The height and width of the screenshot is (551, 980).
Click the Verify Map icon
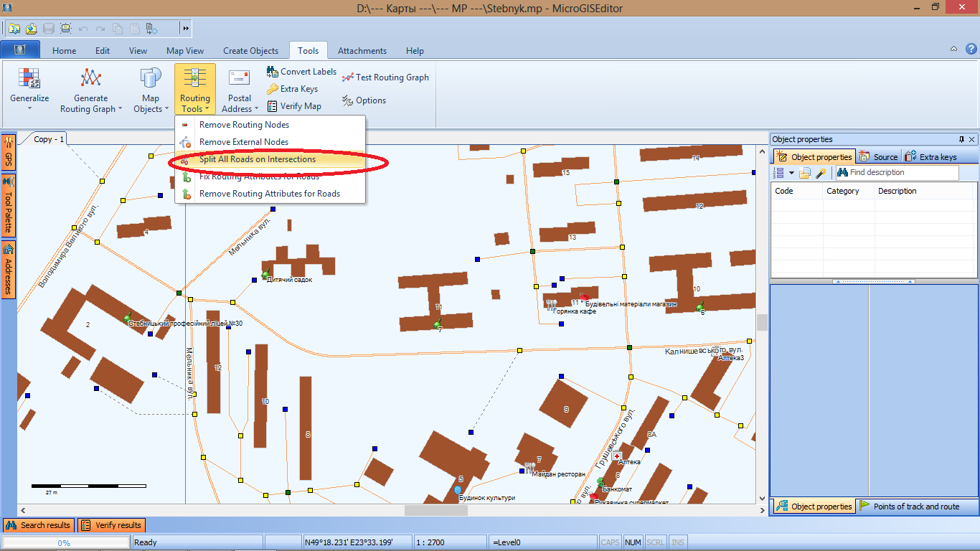273,106
